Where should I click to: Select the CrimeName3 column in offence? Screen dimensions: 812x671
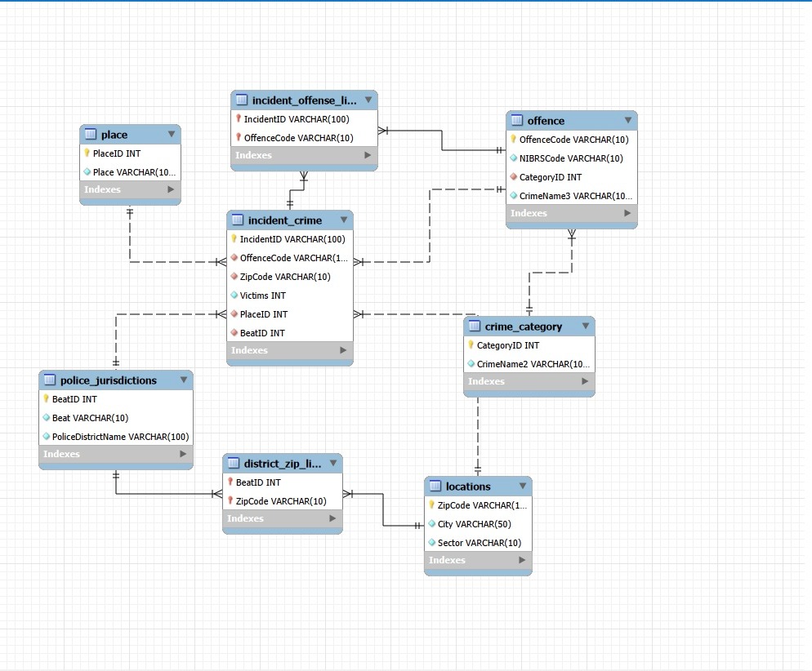coord(572,196)
